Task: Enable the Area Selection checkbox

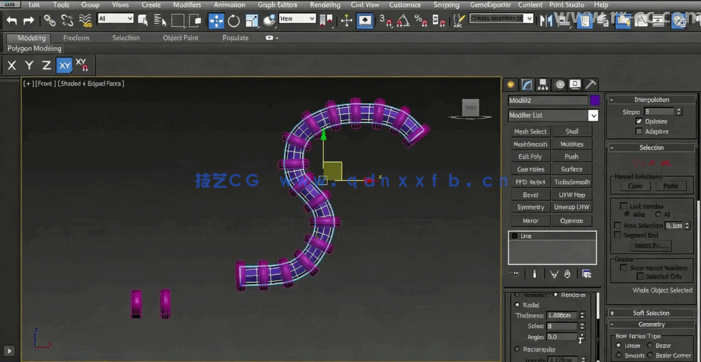Action: coord(618,226)
